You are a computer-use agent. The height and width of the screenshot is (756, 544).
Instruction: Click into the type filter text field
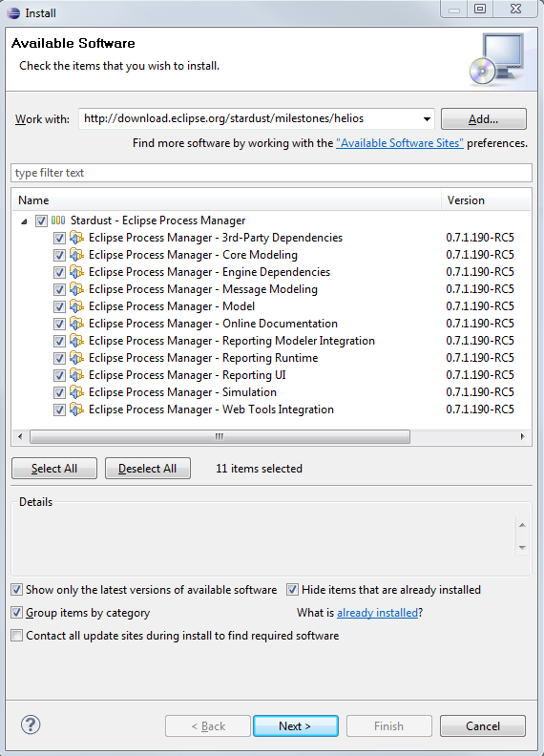[x=271, y=173]
